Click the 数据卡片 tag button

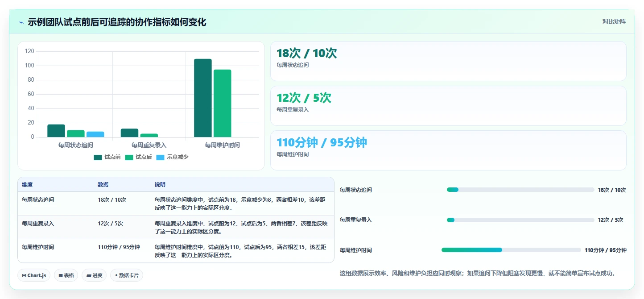click(x=127, y=275)
